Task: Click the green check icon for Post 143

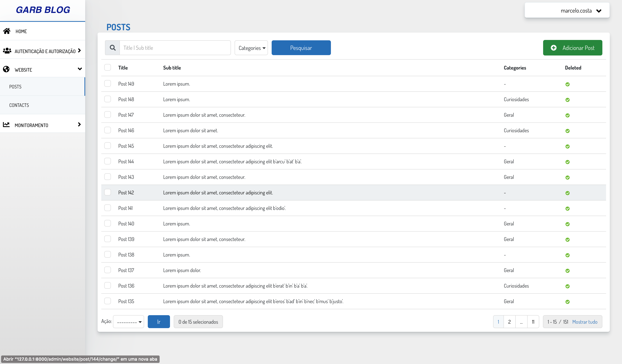Action: 567,178
